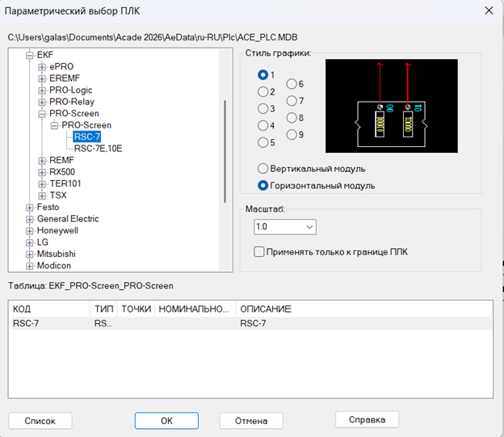504x437 pixels.
Task: Click the RSC-7 description cell
Action: (x=254, y=323)
